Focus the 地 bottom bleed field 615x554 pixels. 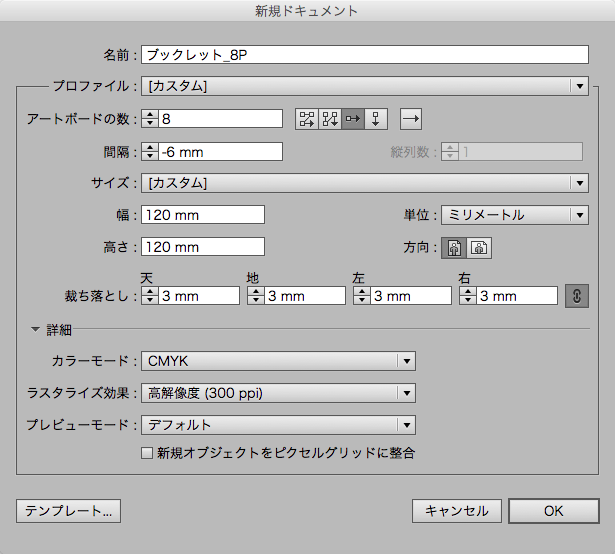[x=305, y=296]
